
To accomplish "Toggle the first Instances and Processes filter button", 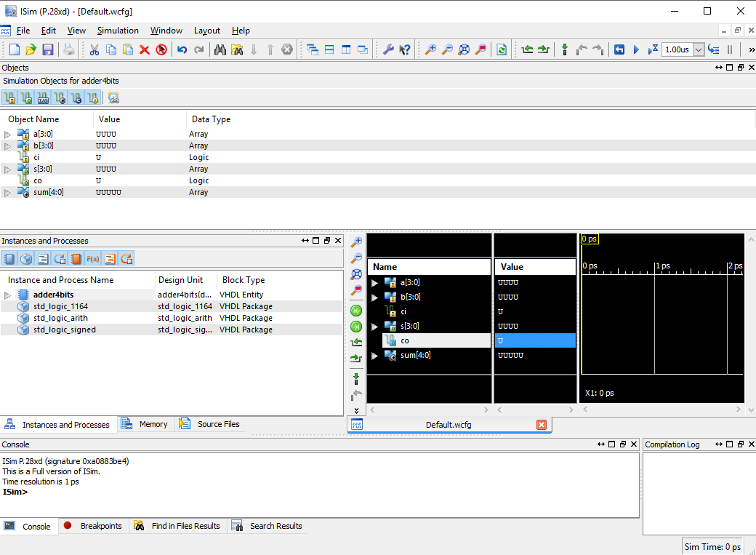I will click(9, 259).
